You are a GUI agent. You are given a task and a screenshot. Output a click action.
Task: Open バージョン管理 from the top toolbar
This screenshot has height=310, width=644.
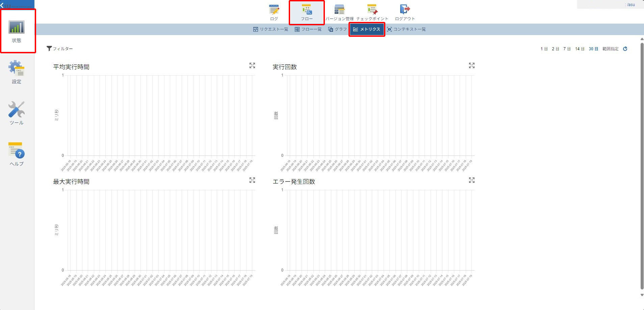(x=339, y=12)
